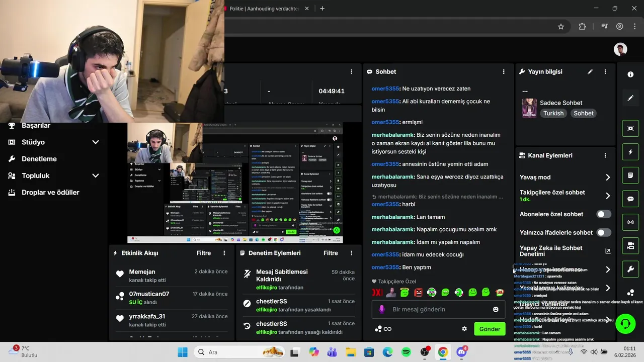Click the yrrakkafa_31 follow entry
Image resolution: width=644 pixels, height=362 pixels.
click(x=172, y=320)
